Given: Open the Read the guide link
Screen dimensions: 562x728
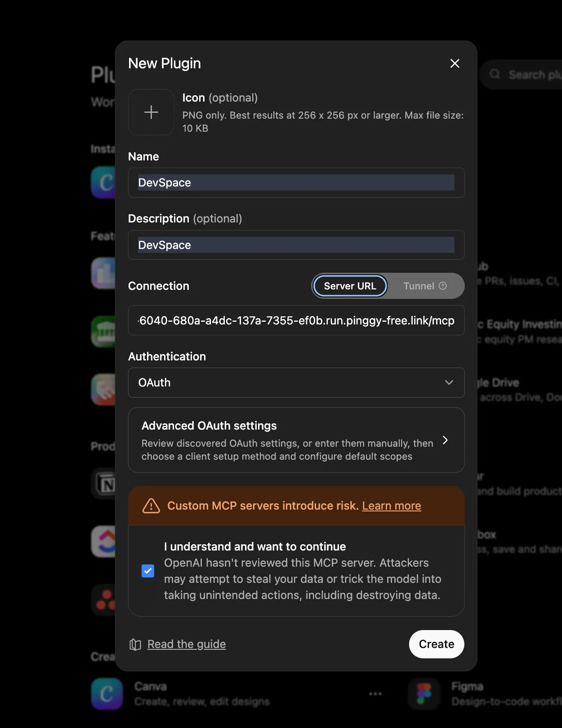Looking at the screenshot, I should coord(187,644).
